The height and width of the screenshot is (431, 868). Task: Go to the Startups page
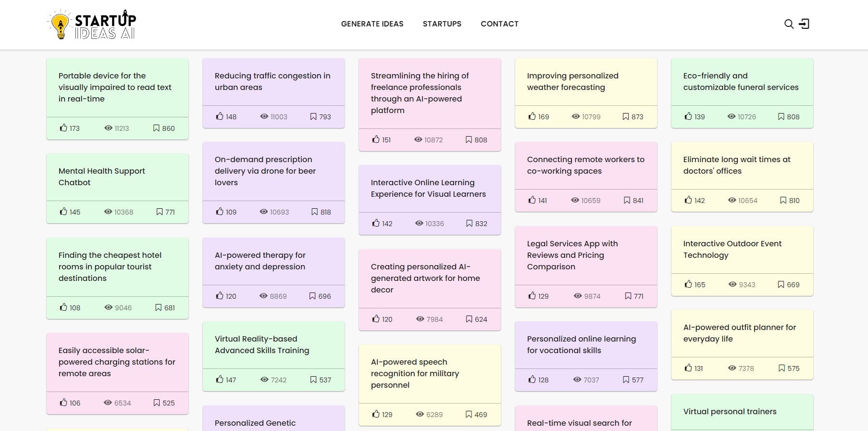(x=442, y=24)
